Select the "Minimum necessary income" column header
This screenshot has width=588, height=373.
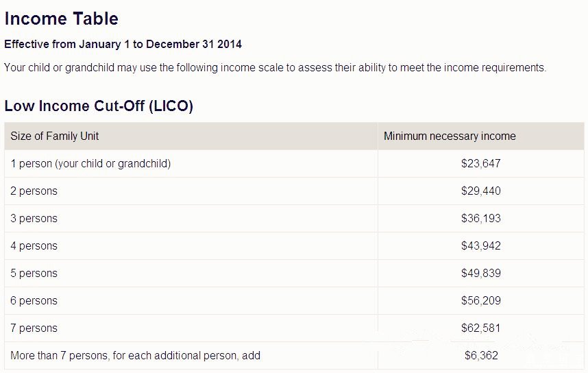(x=450, y=136)
